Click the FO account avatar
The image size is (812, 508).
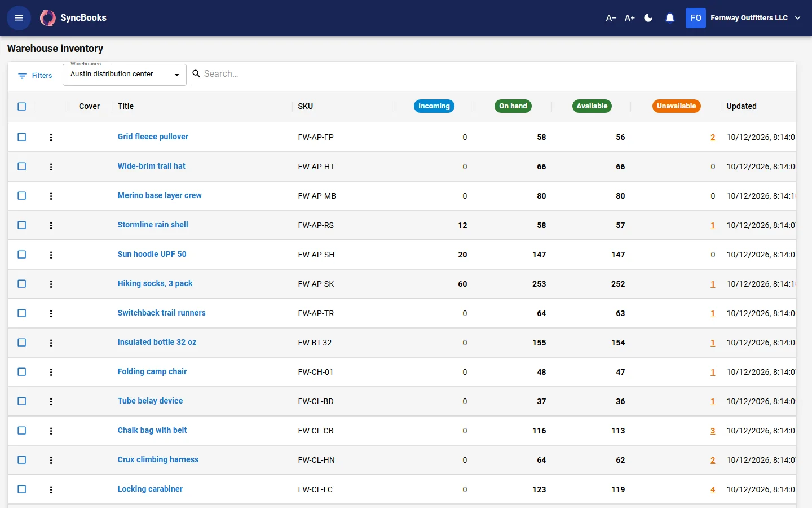coord(696,18)
